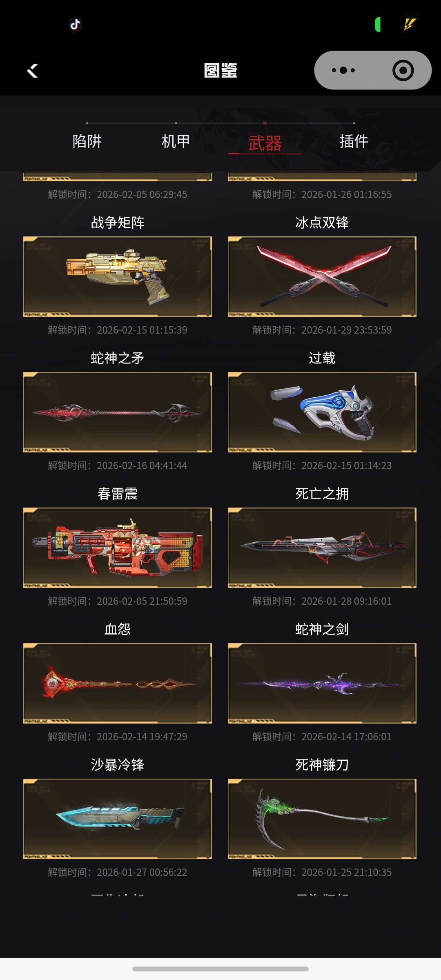Open the three-dots more menu

(x=343, y=70)
